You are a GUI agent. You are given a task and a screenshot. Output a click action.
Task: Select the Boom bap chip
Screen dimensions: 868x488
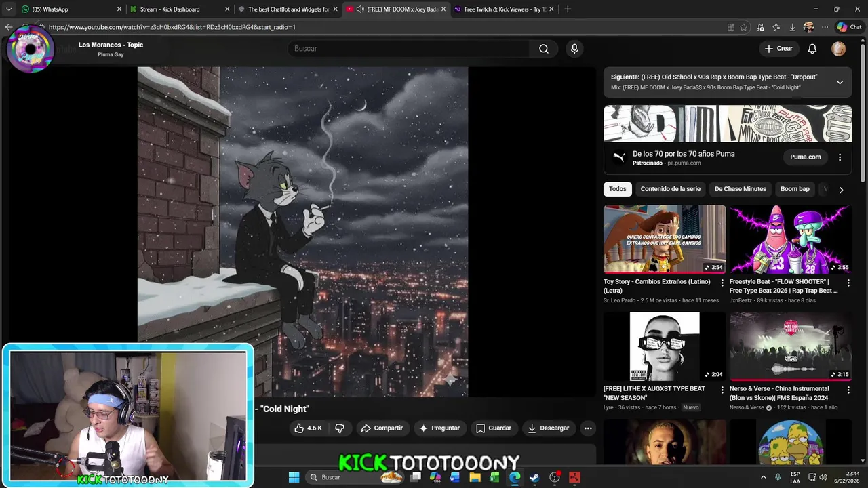795,189
